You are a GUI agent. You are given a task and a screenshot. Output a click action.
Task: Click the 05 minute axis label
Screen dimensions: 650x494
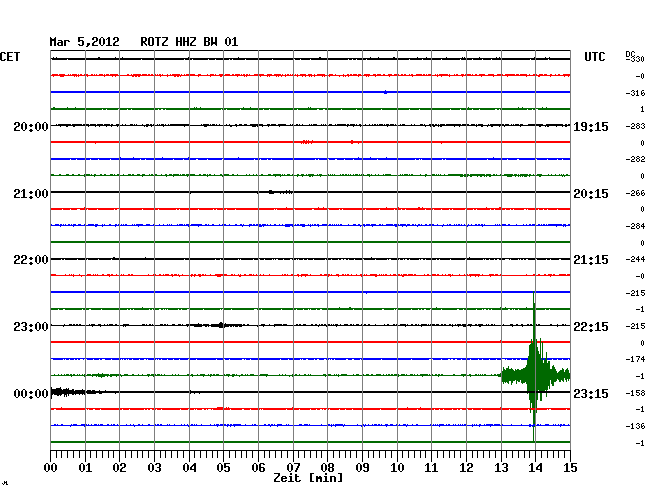pos(223,467)
